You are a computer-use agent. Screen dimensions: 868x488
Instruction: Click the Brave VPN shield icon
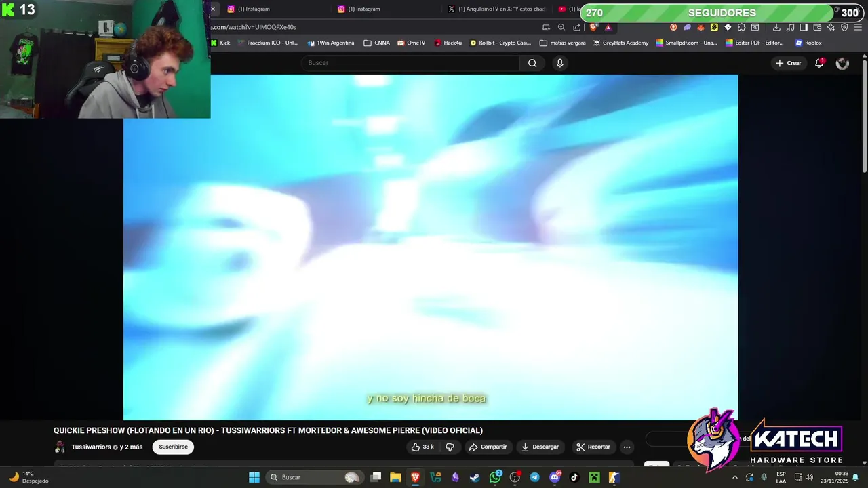coord(844,27)
